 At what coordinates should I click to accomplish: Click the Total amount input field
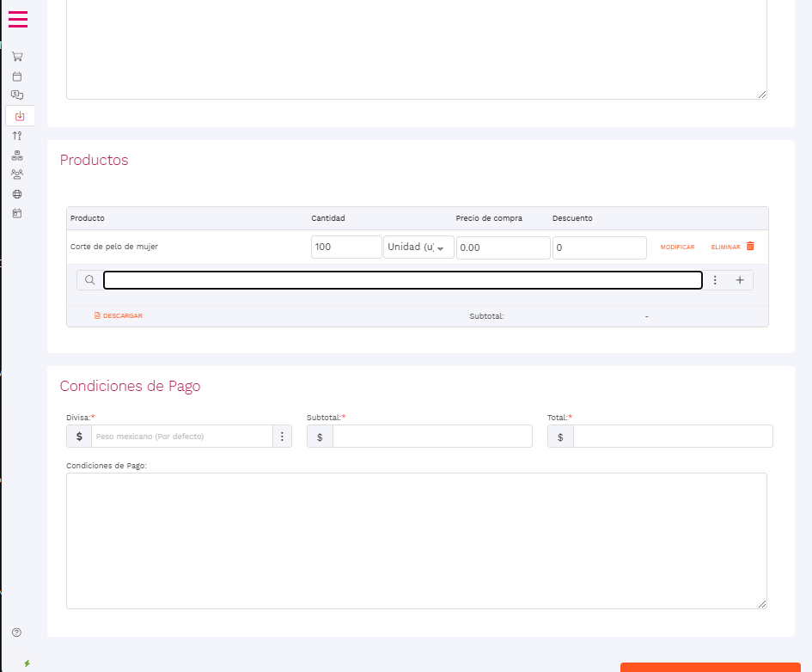tap(672, 437)
